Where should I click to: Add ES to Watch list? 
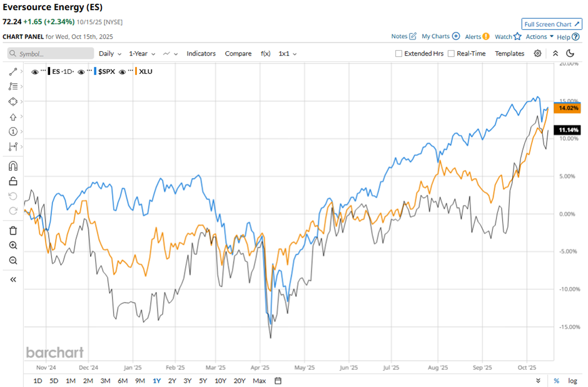point(508,36)
